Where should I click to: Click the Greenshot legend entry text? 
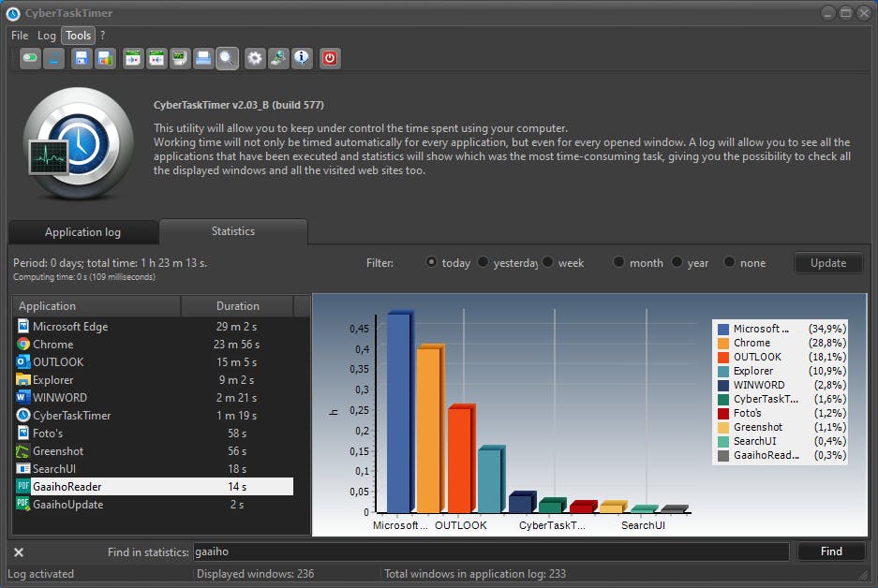[x=758, y=427]
